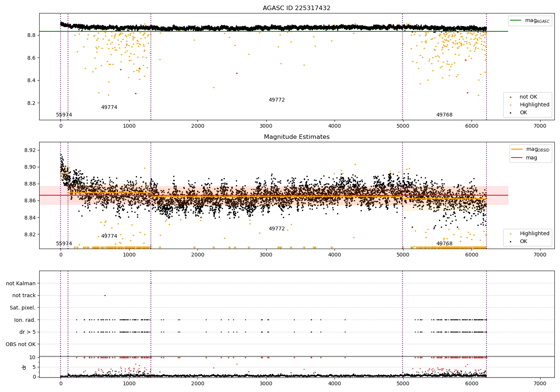Click the 3000 x-tick of the top plot

(x=266, y=126)
